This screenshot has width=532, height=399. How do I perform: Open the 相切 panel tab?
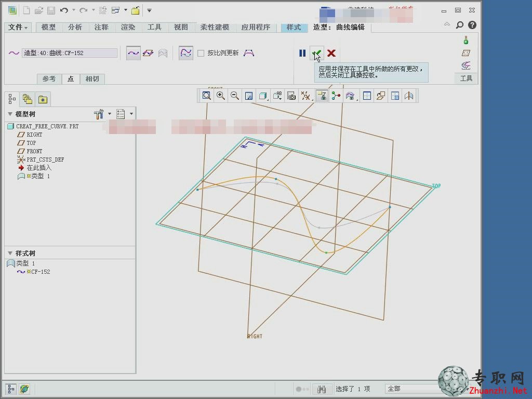[92, 79]
